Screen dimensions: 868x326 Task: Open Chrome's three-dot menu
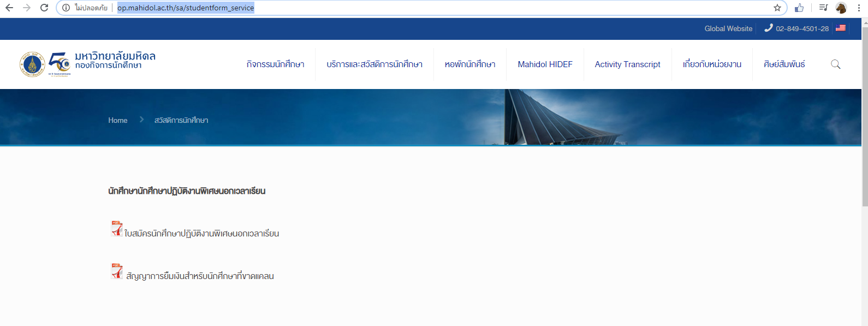click(859, 8)
